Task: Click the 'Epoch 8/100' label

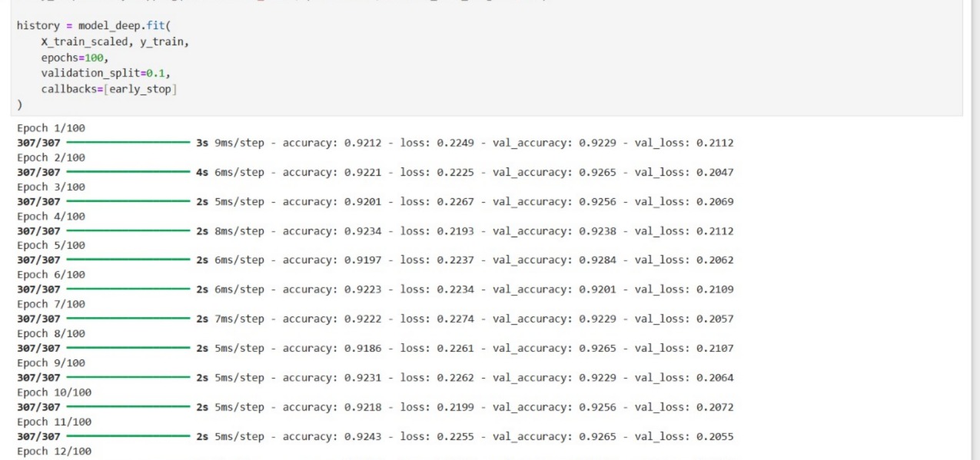Action: pyautogui.click(x=51, y=334)
